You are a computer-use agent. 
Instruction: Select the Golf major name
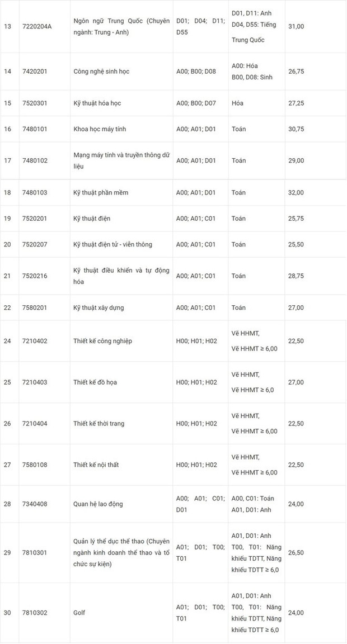[80, 613]
